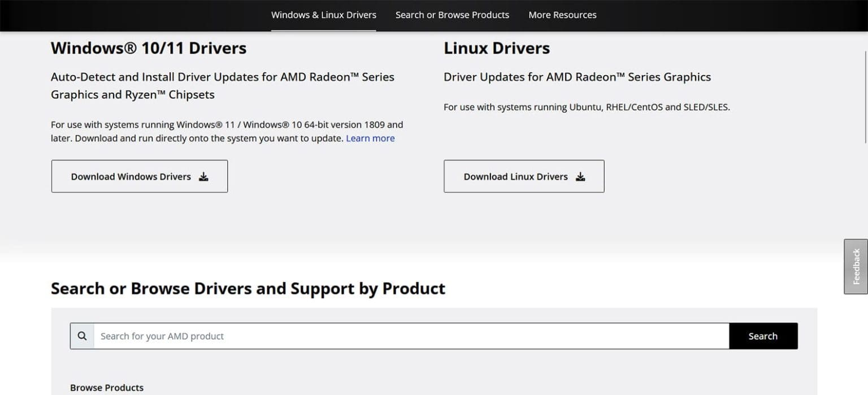Expand the 'Browse Products' section

106,388
